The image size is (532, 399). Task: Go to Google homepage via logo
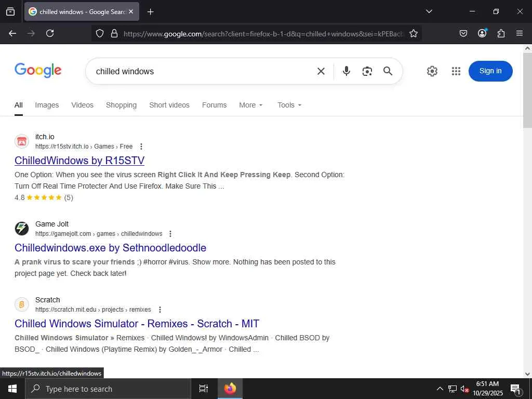pos(38,70)
